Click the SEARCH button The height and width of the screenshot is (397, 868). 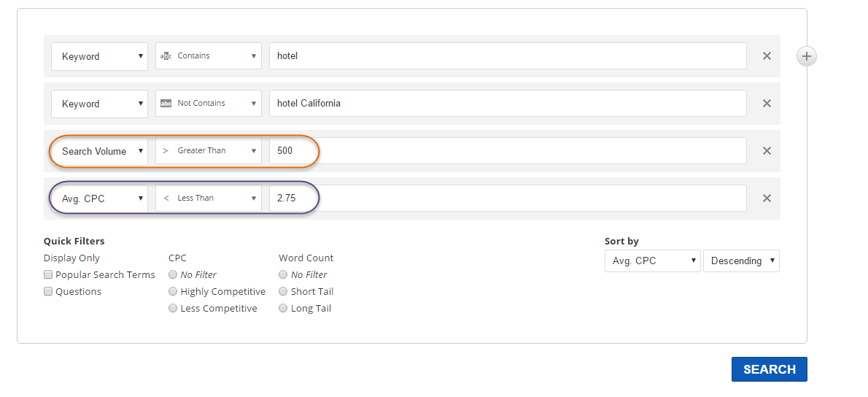click(x=769, y=369)
